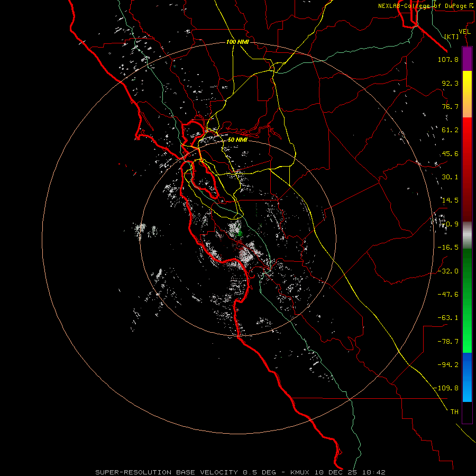
Task: Click the -78.7 velocity scale value
Action: 448,342
